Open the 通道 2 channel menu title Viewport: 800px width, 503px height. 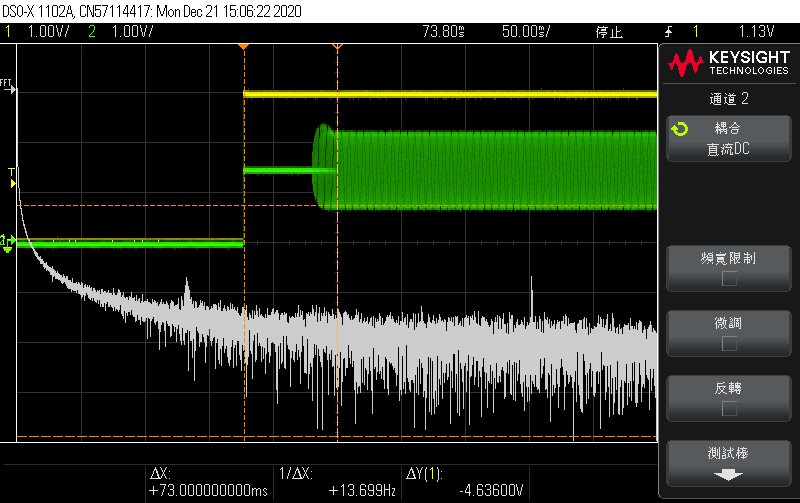click(x=729, y=98)
